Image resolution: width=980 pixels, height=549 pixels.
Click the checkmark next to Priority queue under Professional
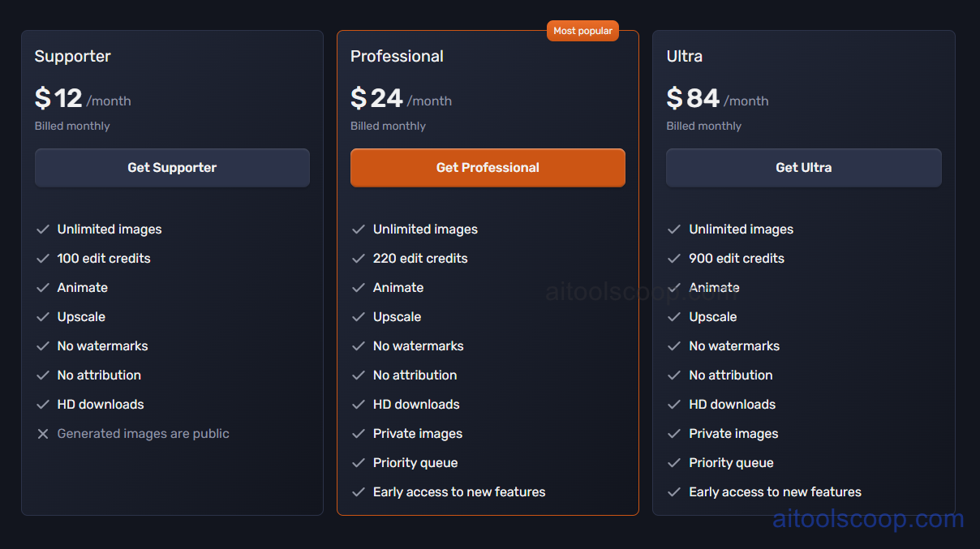[x=359, y=463]
